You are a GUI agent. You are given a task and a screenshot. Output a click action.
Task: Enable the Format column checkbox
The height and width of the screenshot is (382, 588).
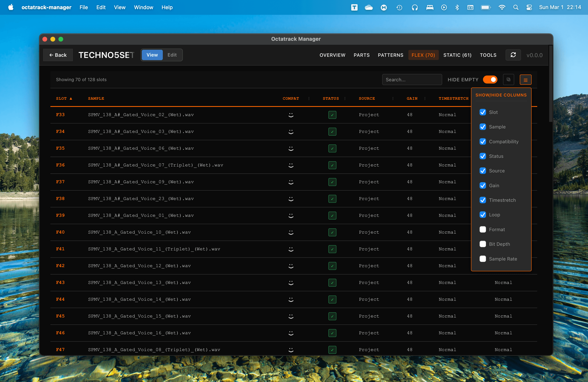pyautogui.click(x=483, y=229)
